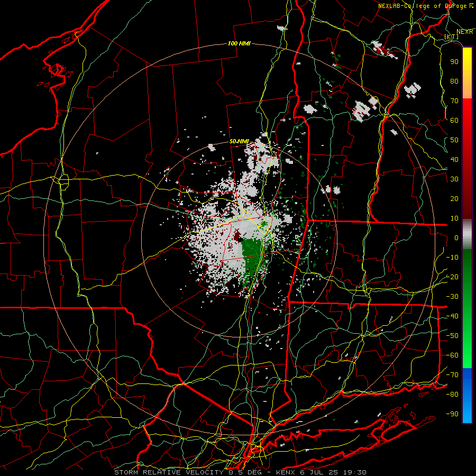
Task: Click the large green inbound velocity area
Action: 251,258
